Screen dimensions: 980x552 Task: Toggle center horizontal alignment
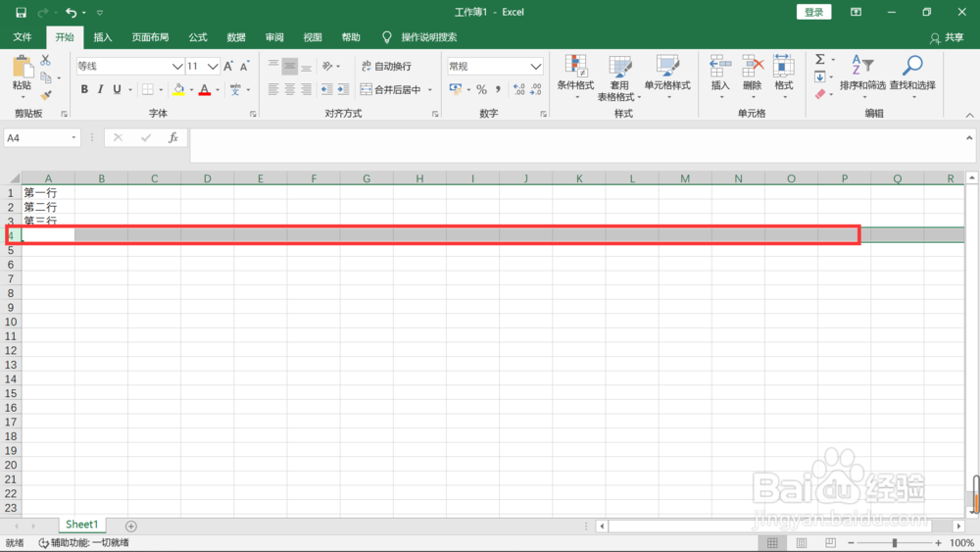[x=289, y=89]
